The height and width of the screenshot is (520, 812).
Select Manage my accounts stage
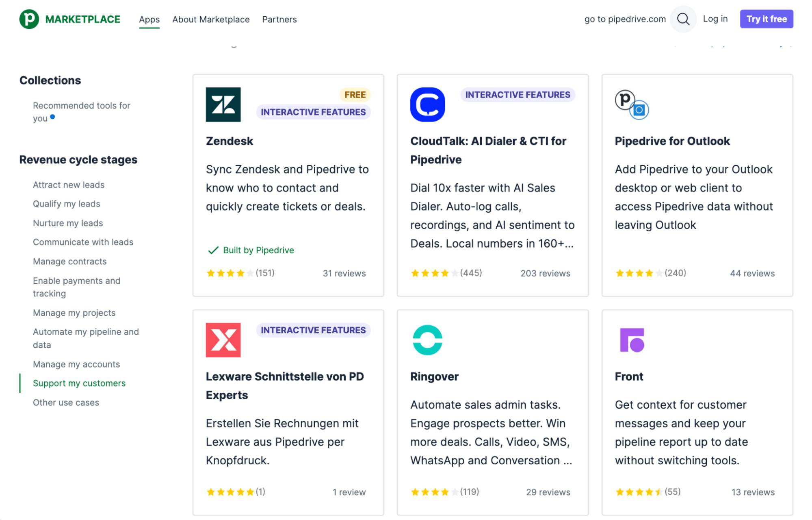coord(76,364)
